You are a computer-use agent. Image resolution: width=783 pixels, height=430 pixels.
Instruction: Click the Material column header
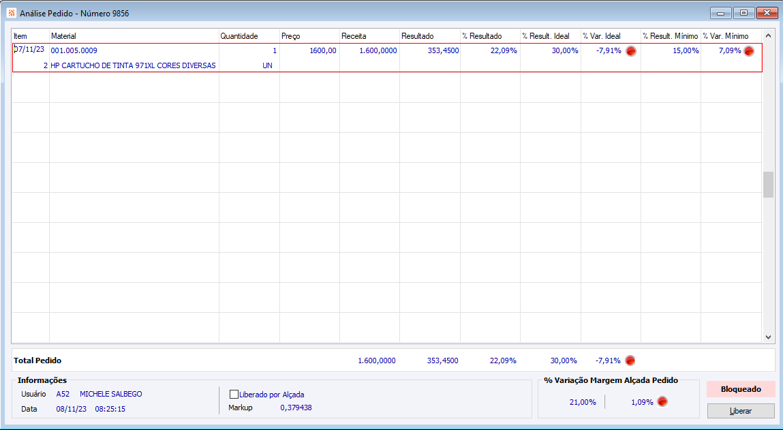click(134, 36)
